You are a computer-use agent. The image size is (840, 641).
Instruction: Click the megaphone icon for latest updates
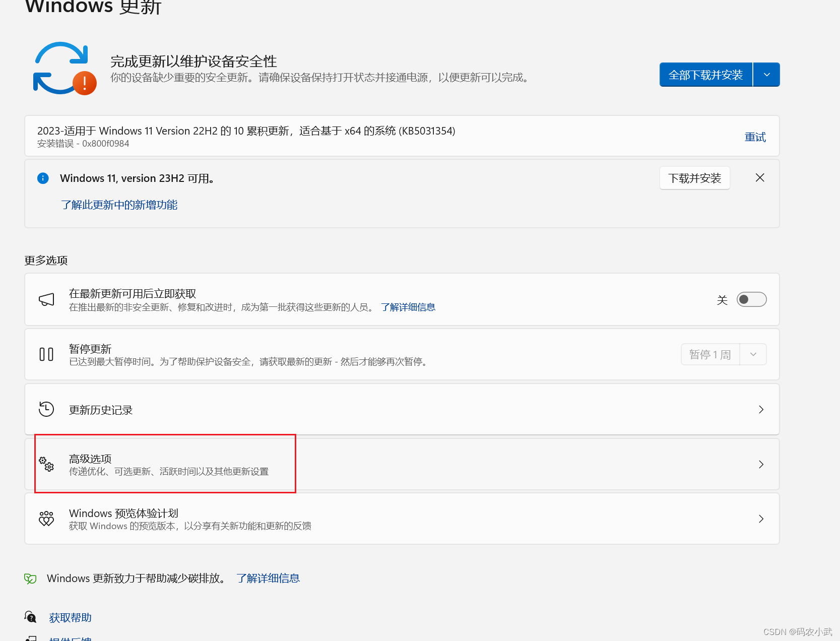(x=46, y=299)
